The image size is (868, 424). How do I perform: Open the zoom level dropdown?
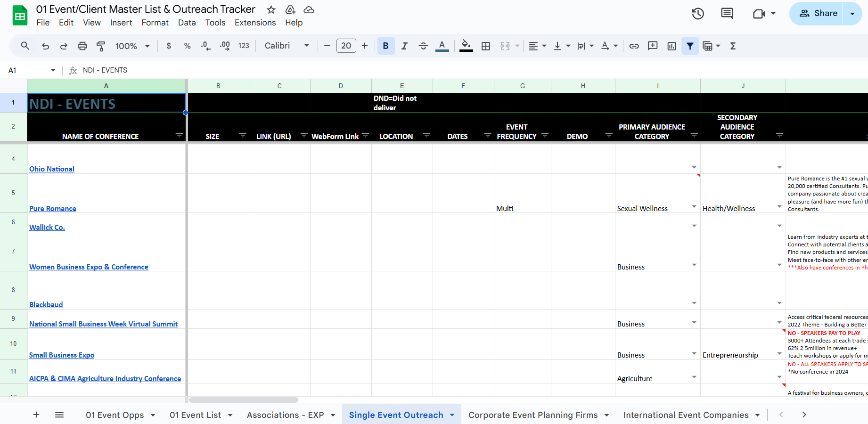point(132,46)
